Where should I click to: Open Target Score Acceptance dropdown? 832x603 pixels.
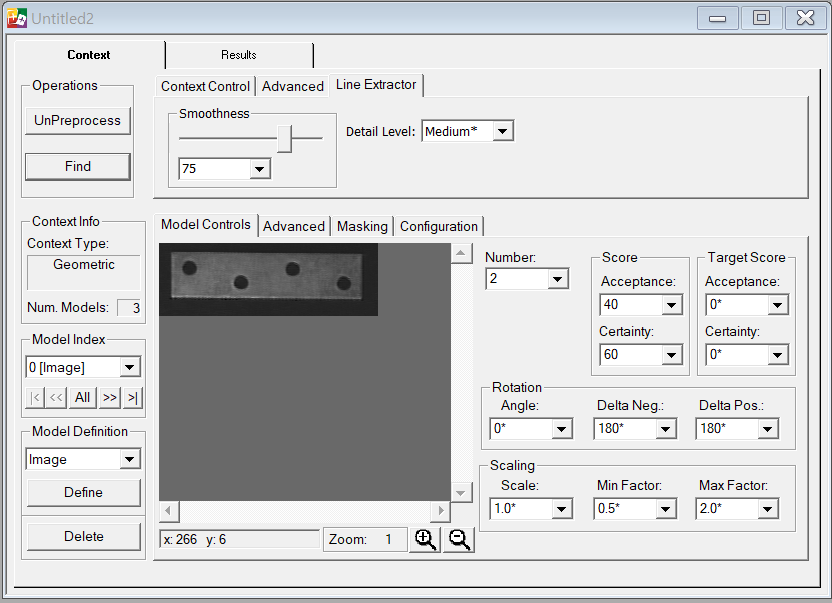[x=777, y=305]
